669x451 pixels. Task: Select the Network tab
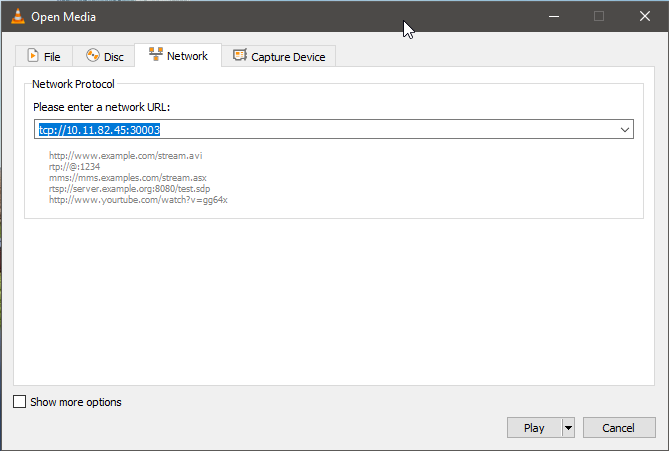point(178,55)
